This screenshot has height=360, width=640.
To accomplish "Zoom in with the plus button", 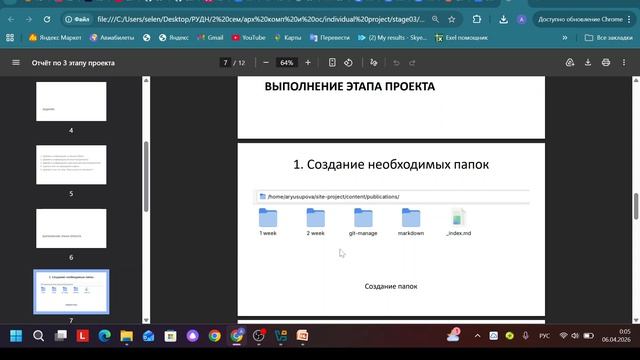I will click(308, 62).
